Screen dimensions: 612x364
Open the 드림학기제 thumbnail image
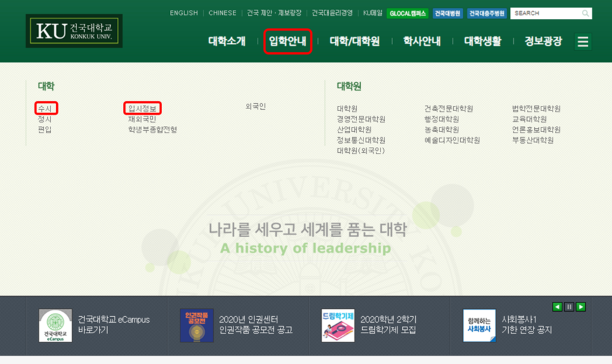click(338, 325)
